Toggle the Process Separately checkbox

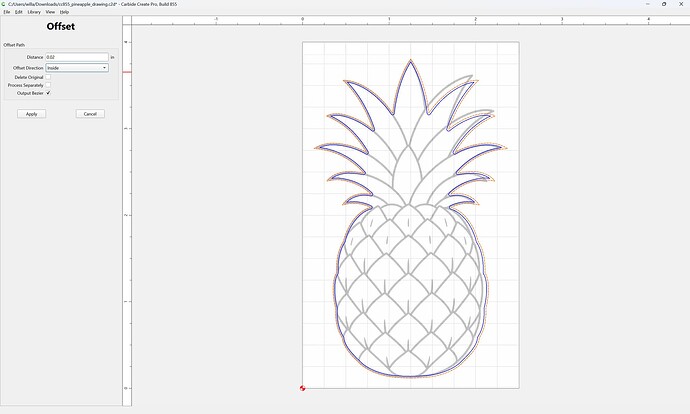tap(48, 85)
